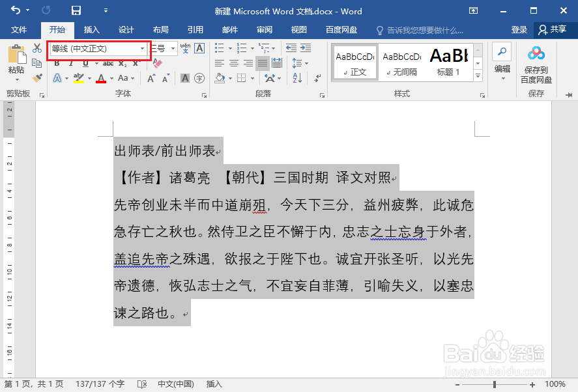Clear all formatting with the eraser icon

click(157, 63)
